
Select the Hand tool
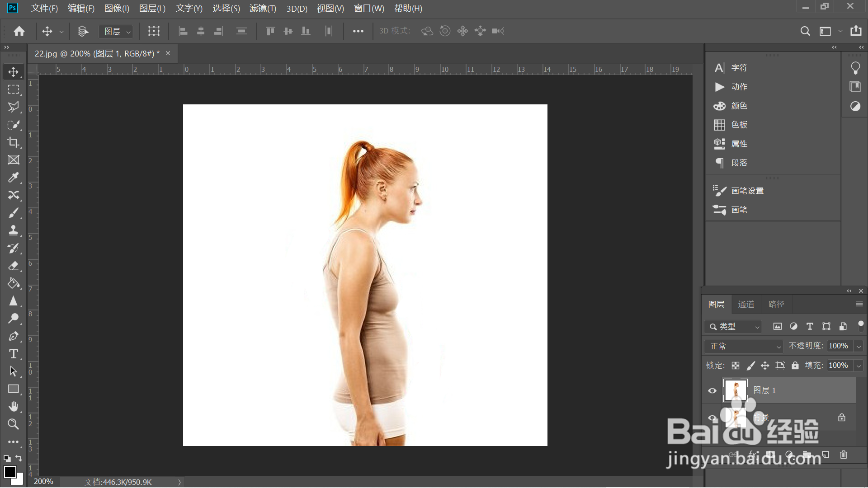coord(13,407)
